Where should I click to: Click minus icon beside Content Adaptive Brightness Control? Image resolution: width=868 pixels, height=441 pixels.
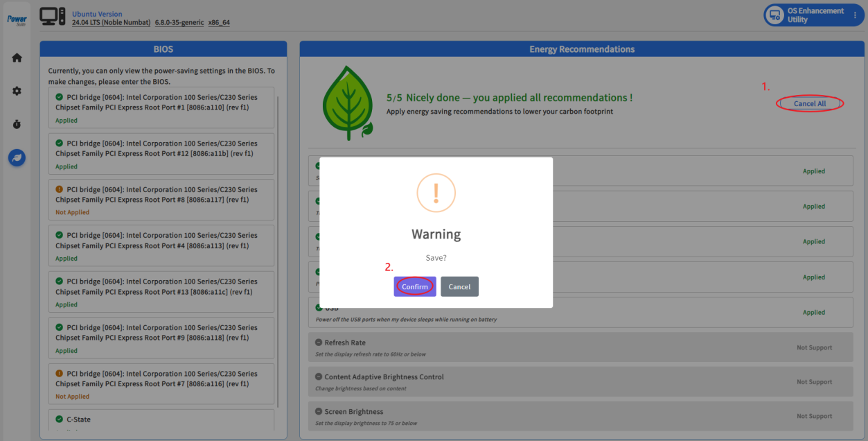319,377
